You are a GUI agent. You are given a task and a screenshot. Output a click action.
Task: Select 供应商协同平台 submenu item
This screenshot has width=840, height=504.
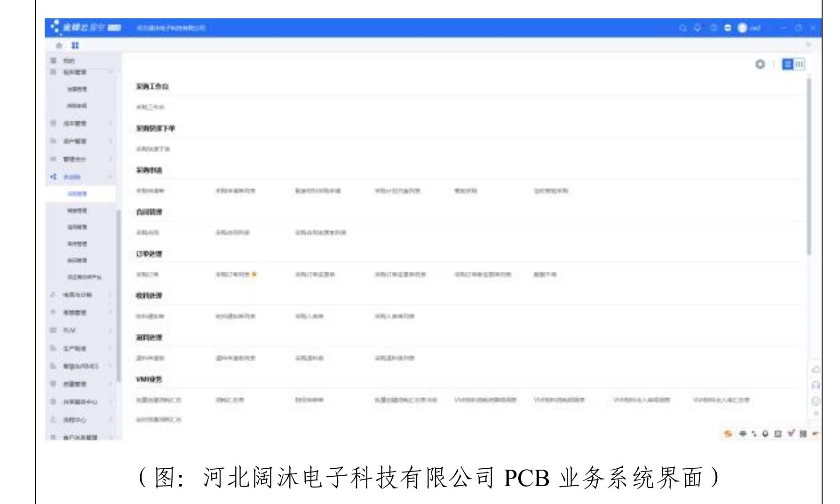click(84, 277)
